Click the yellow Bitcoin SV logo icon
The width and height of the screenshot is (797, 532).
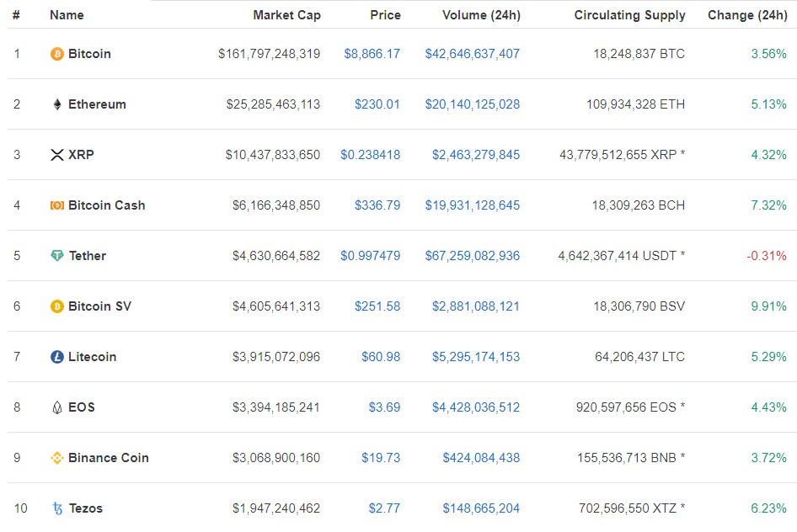point(57,306)
